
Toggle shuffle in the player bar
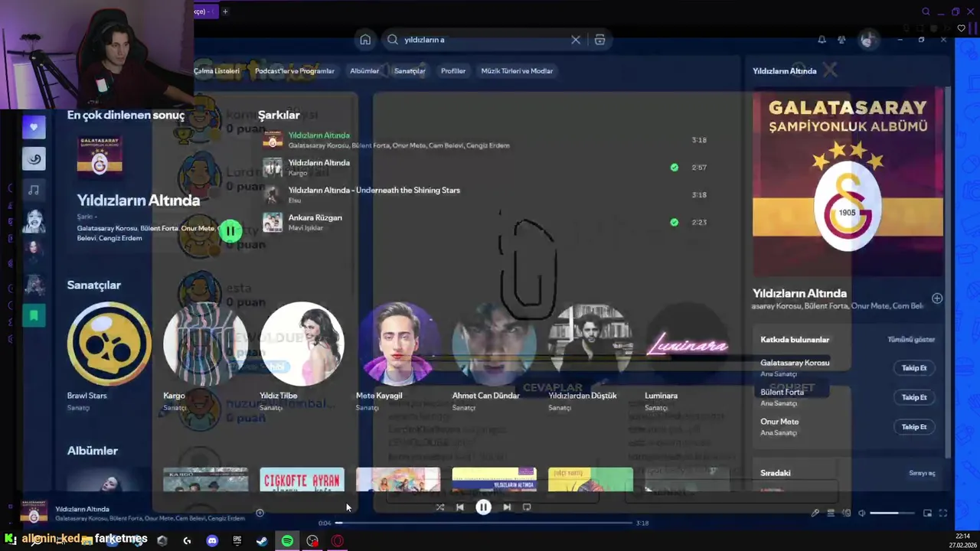click(439, 507)
